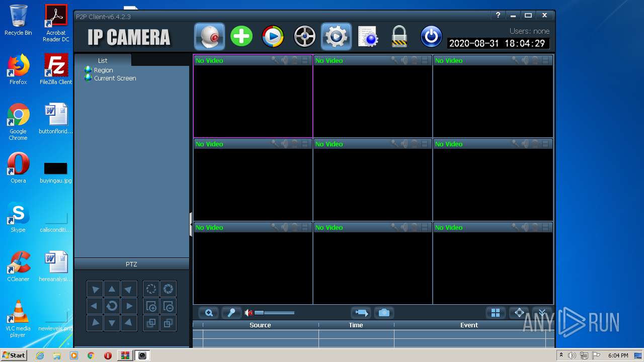Viewport: 644px width, 362px height.
Task: Click the open-iris aperture PTZ button
Action: click(151, 289)
